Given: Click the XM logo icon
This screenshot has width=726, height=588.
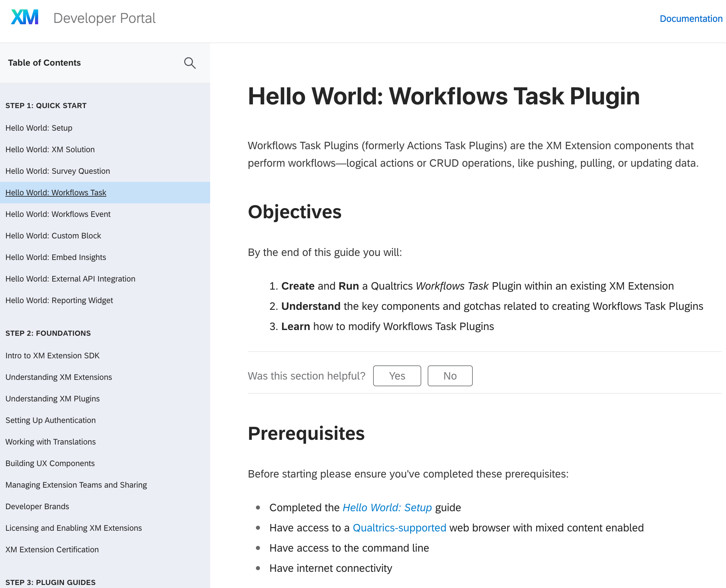Looking at the screenshot, I should point(25,18).
